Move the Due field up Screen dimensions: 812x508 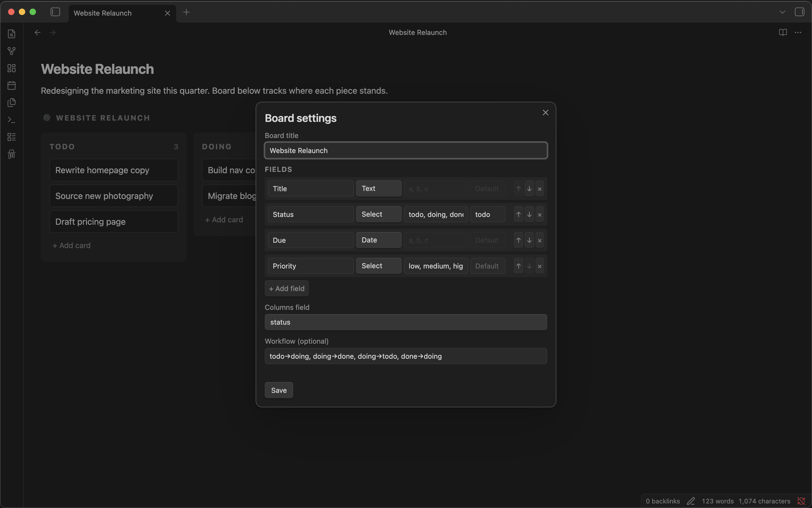click(x=519, y=240)
